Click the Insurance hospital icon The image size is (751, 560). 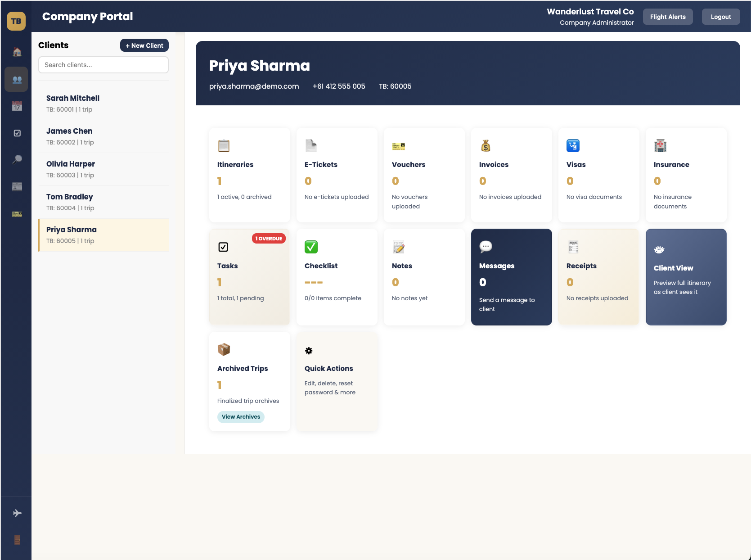click(659, 145)
